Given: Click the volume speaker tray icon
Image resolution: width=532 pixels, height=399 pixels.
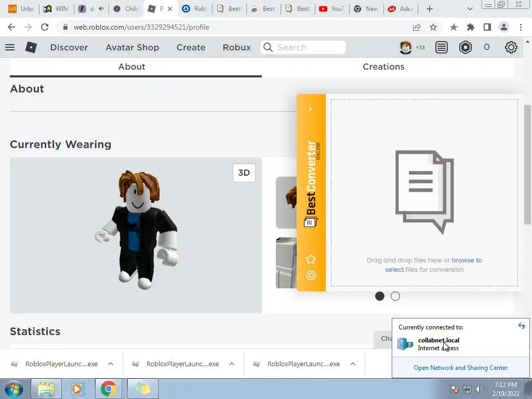Looking at the screenshot, I should click(x=480, y=389).
